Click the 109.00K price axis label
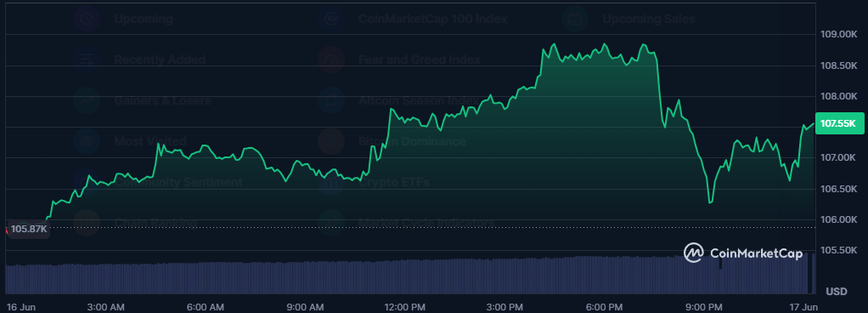Screen dimensions: 868x313 coord(838,34)
